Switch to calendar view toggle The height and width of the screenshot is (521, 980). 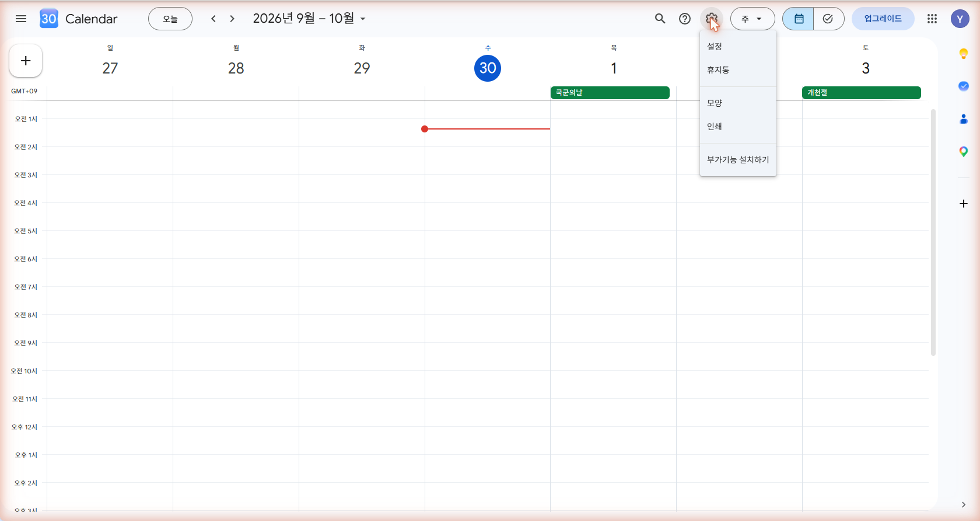click(x=798, y=19)
